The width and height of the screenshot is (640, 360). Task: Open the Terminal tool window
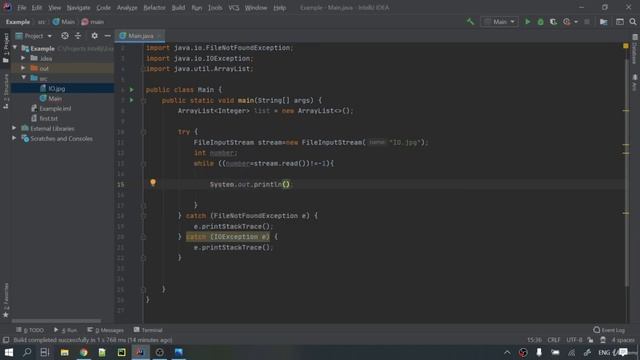[x=148, y=330]
